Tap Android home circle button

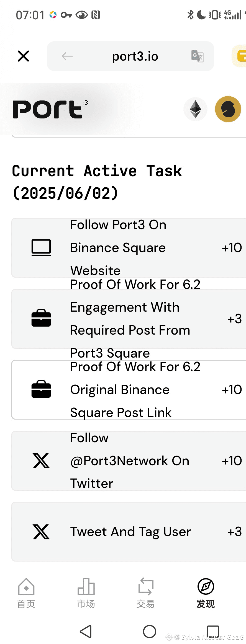[x=150, y=632]
